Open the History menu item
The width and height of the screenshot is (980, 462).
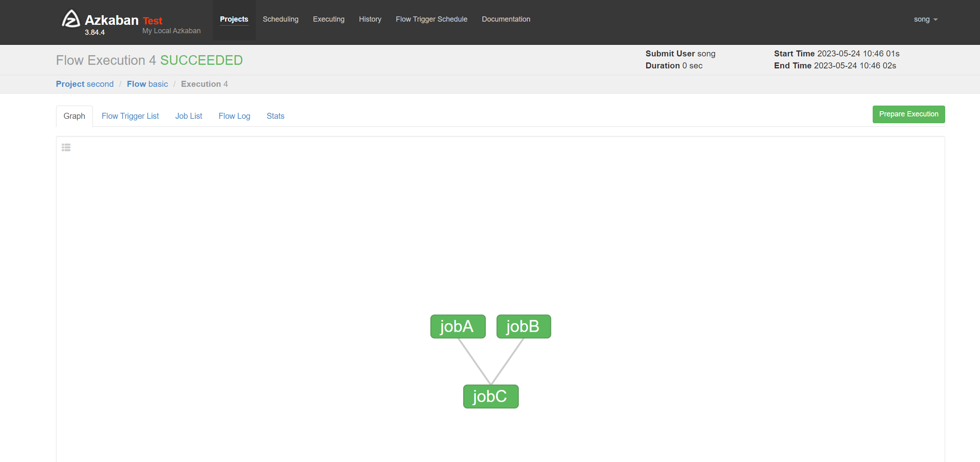pyautogui.click(x=370, y=19)
